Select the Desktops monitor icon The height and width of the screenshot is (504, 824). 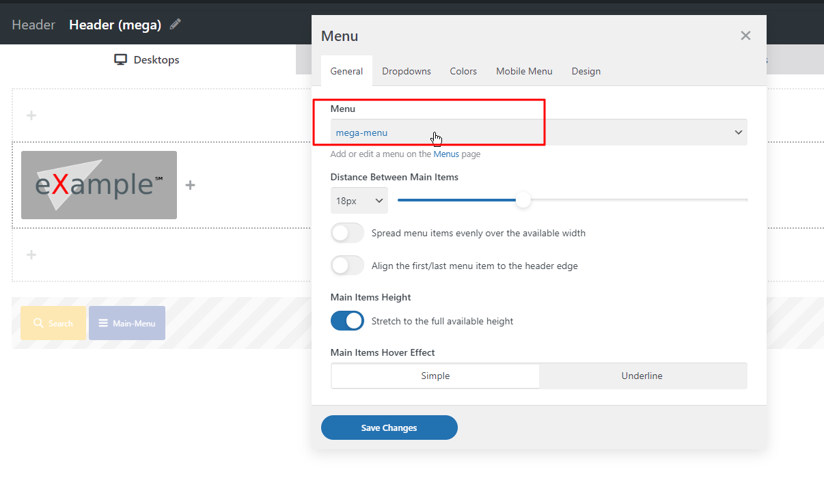pyautogui.click(x=121, y=60)
